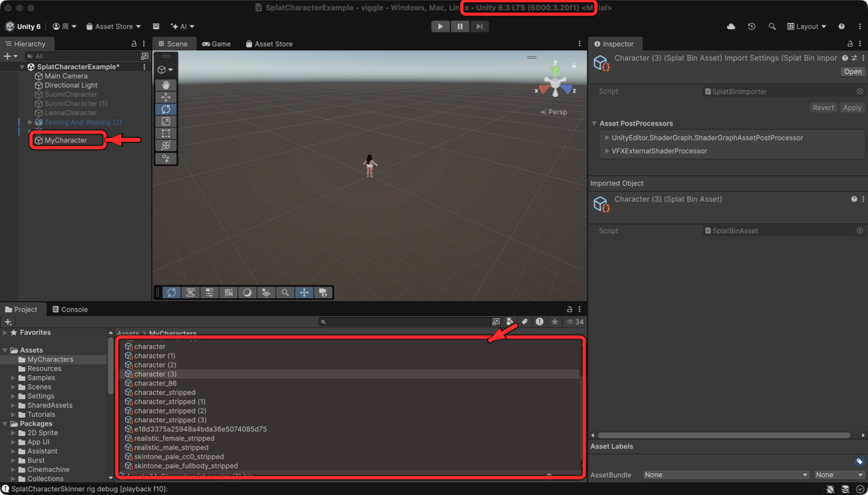Open the Layout dropdown
The image size is (868, 495).
point(807,26)
